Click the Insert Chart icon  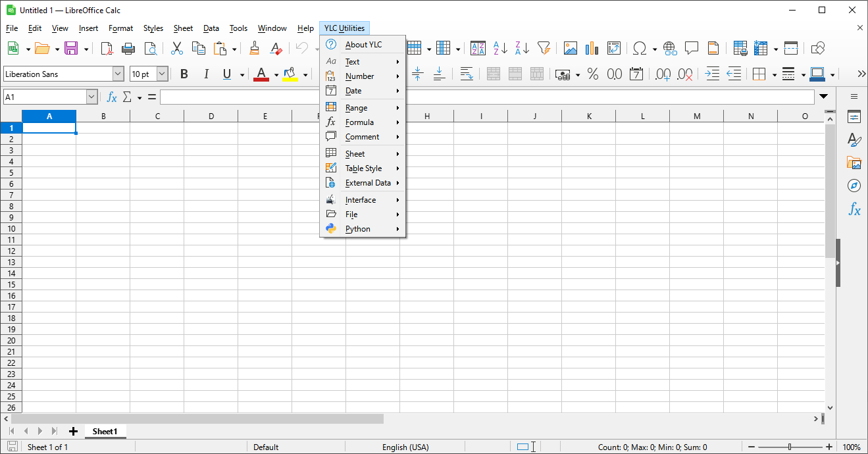[x=592, y=48]
